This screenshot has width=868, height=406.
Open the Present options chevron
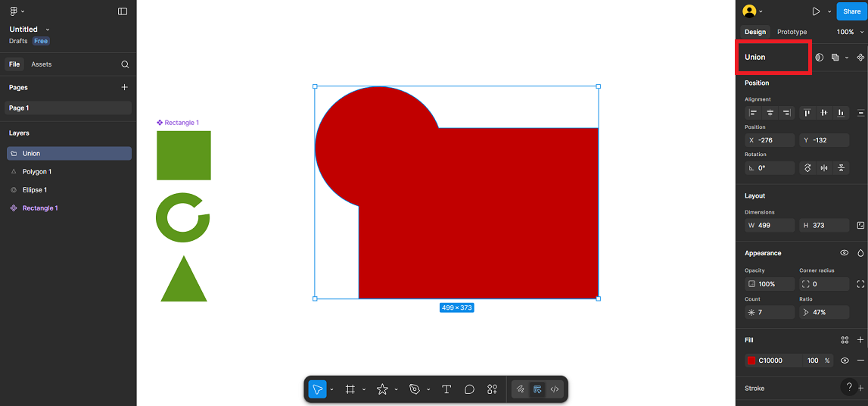[829, 11]
